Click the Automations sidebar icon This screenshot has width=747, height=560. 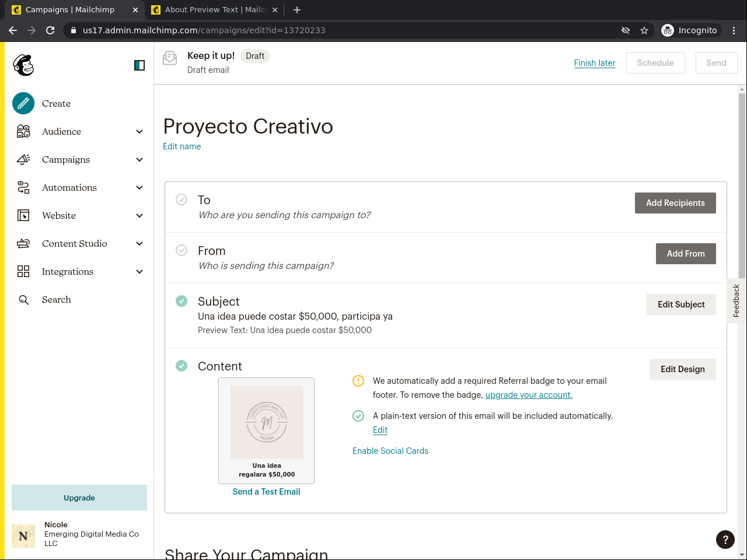click(23, 187)
